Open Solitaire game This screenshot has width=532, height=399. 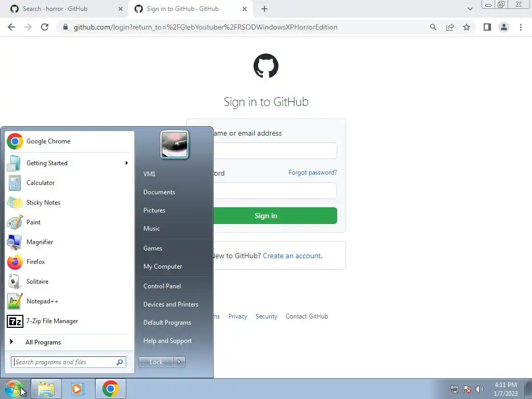click(x=70, y=281)
